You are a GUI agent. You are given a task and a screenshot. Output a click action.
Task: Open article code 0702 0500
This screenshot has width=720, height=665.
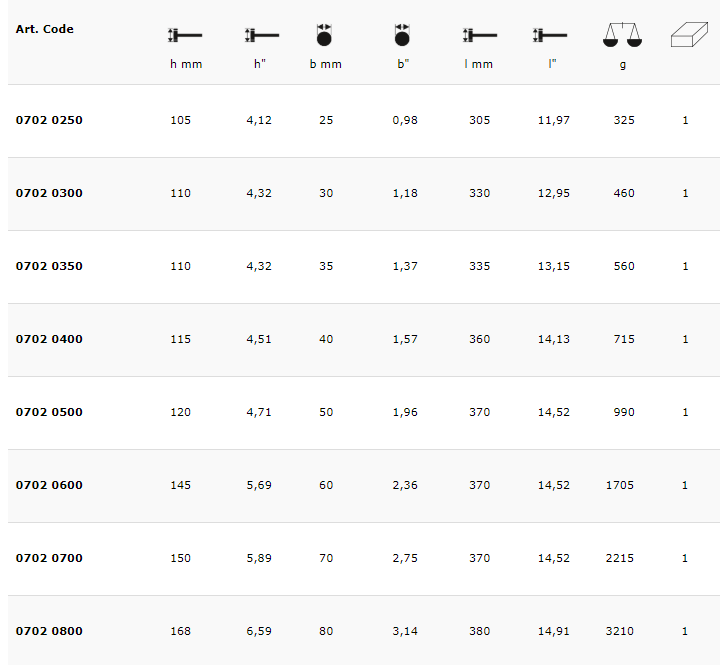coord(50,412)
